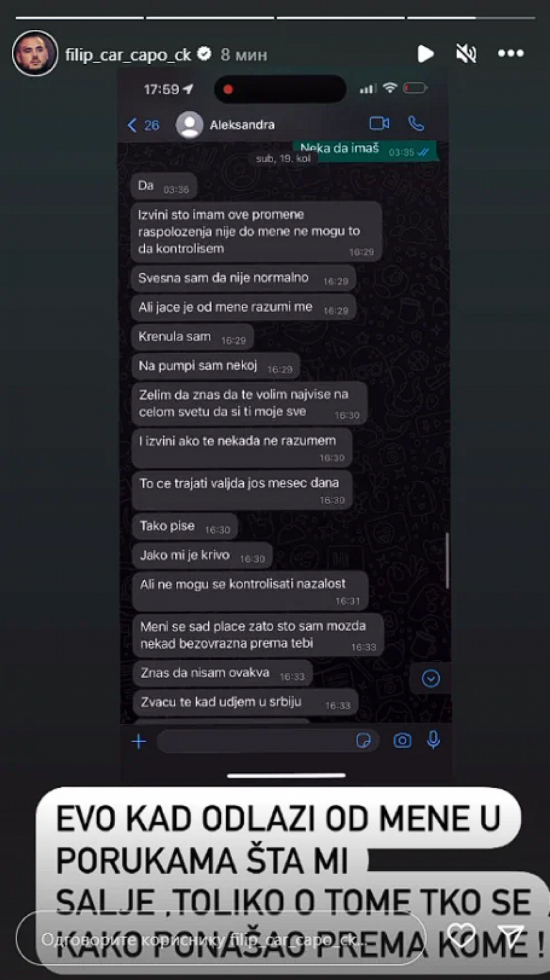This screenshot has width=550, height=980.
Task: Open filip_car_capo_ck profile picture
Action: click(x=35, y=54)
